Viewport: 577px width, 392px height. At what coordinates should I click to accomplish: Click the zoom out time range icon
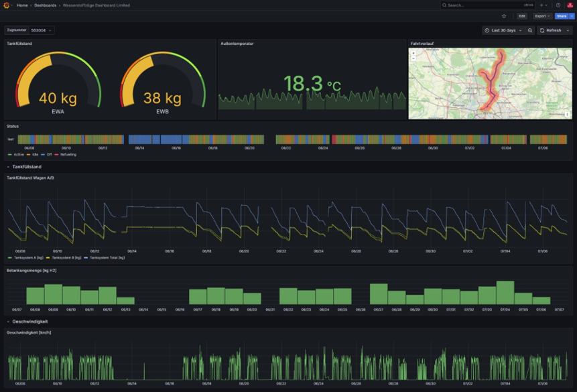(530, 30)
